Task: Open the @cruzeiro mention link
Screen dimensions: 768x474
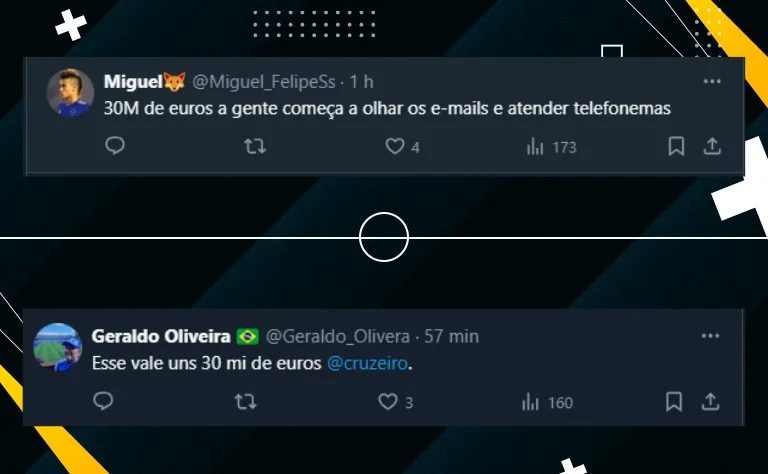Action: tap(367, 363)
